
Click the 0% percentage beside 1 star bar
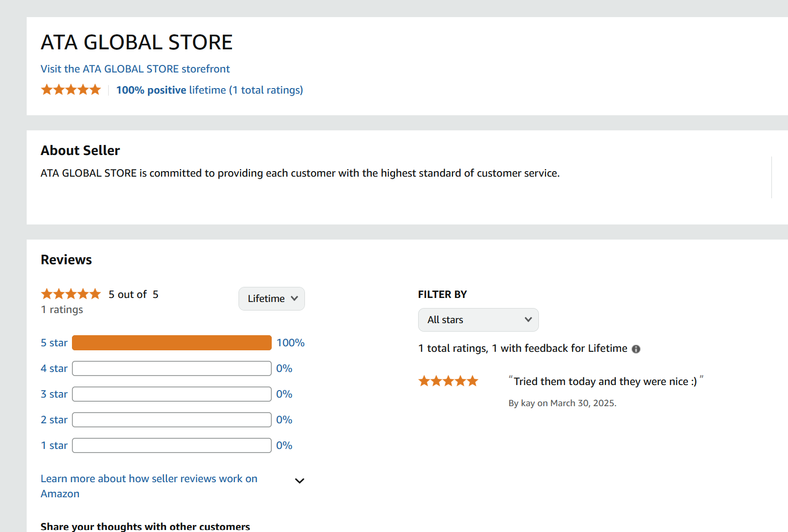284,445
